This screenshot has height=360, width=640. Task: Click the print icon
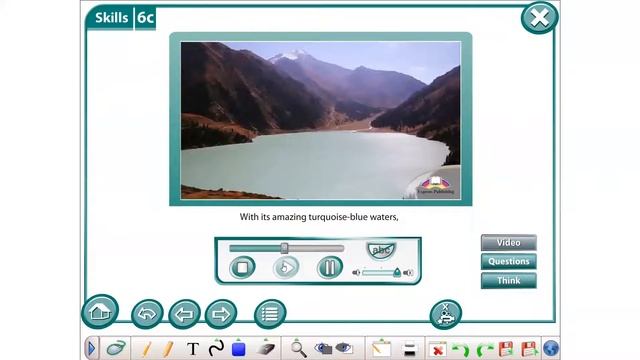pyautogui.click(x=409, y=349)
